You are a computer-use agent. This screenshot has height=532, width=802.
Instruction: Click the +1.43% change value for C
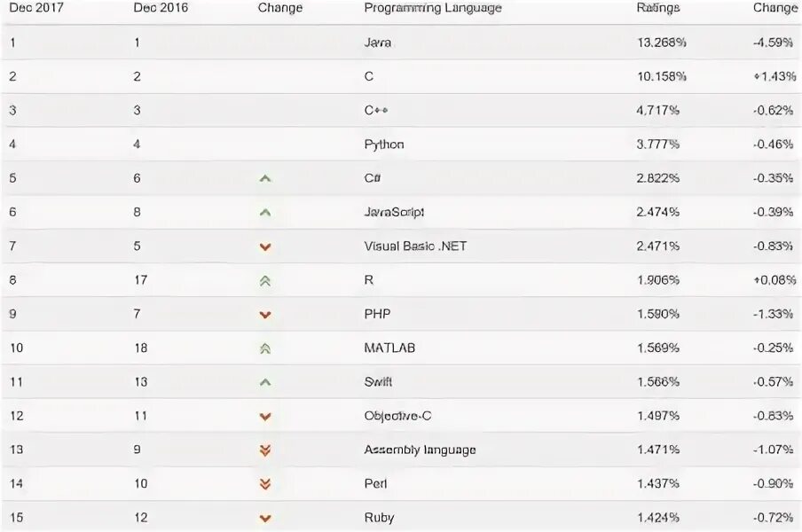(774, 76)
